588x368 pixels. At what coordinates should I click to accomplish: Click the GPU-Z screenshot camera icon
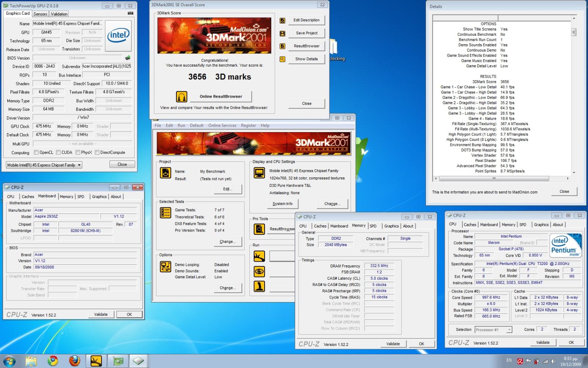click(x=130, y=13)
